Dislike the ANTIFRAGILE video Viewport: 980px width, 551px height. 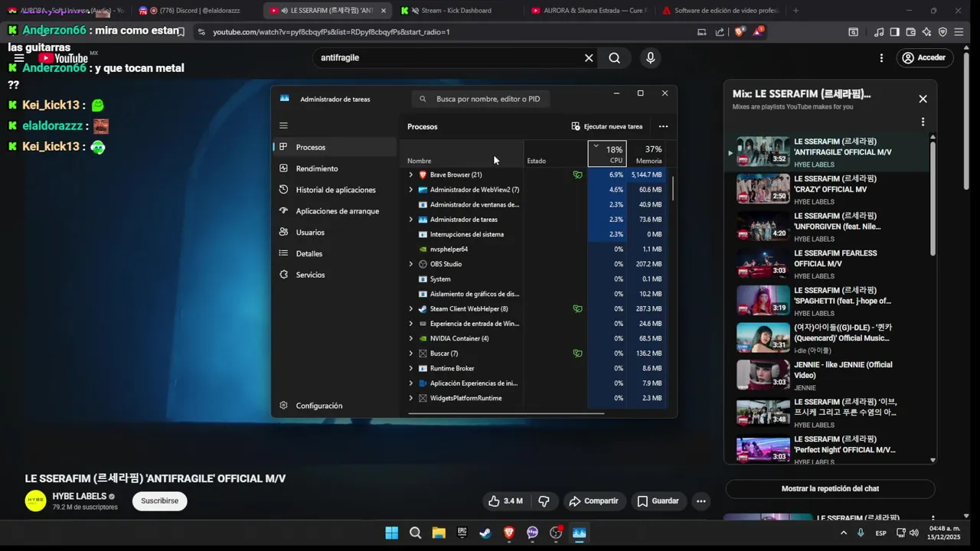click(x=544, y=501)
